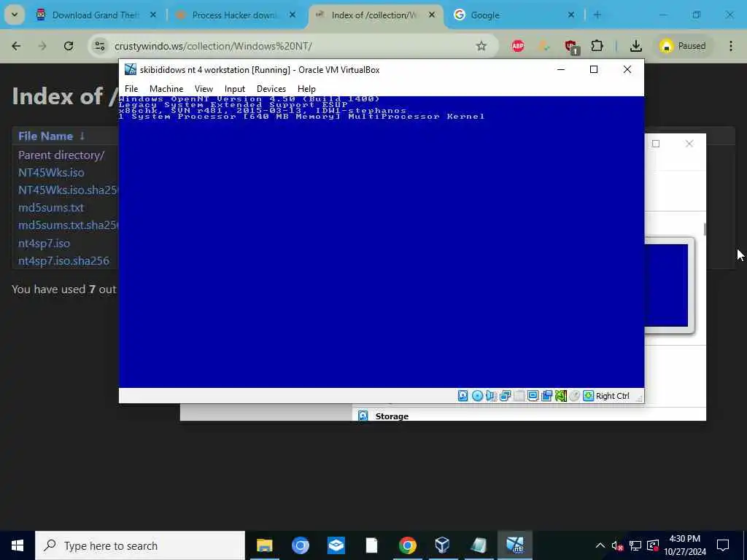This screenshot has width=747, height=560.
Task: Open the notification center icon
Action: point(723,545)
